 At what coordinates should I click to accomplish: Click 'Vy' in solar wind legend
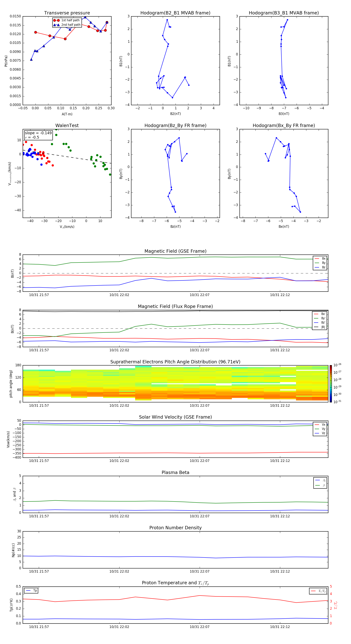(320, 429)
